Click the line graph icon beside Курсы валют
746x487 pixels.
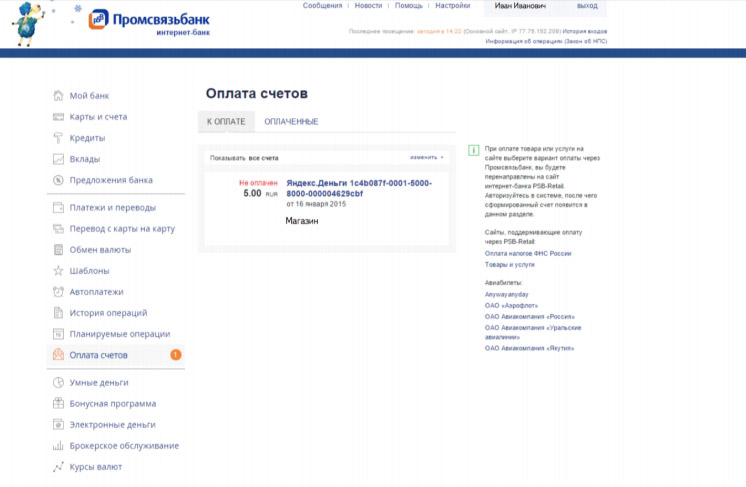58,467
